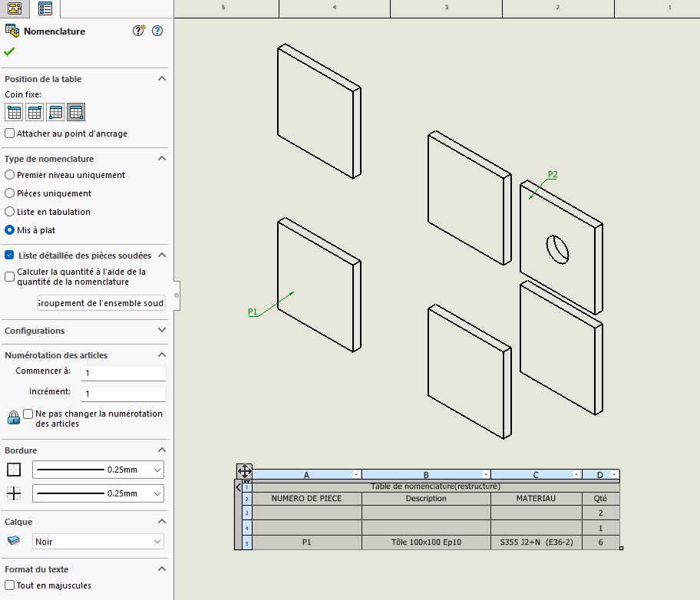Check Tout en majuscules option
This screenshot has height=600, width=700.
[10, 585]
